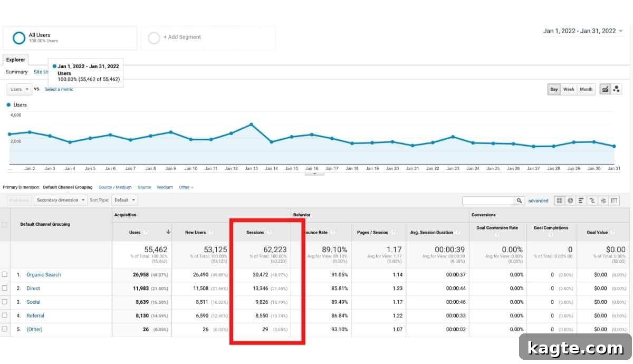Open the Sort Type Default dropdown

(x=126, y=200)
